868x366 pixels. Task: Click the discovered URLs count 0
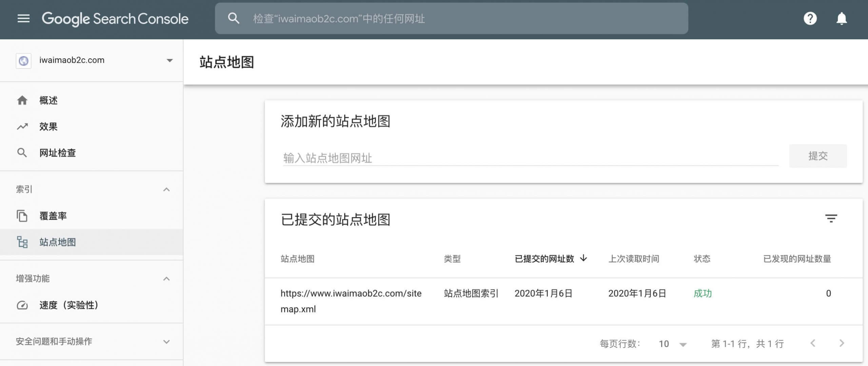point(828,293)
